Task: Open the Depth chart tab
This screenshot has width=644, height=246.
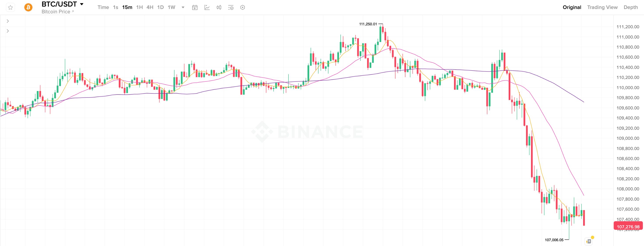Action: [x=630, y=7]
